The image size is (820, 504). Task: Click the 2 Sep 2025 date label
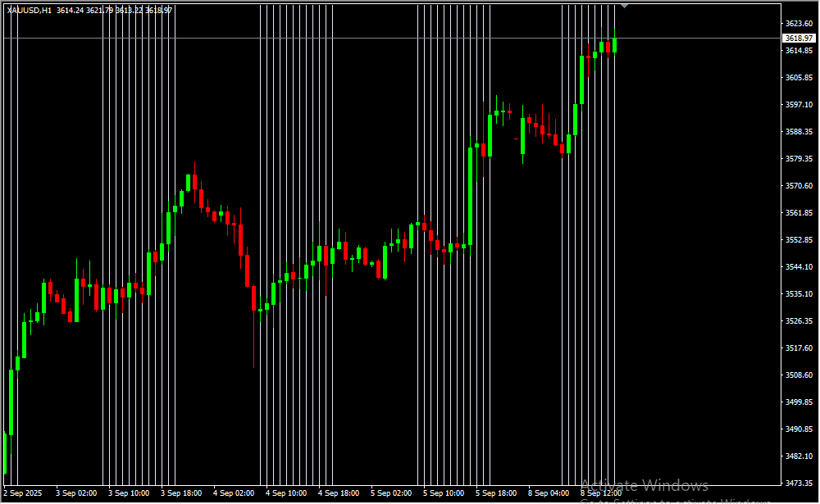coord(23,493)
